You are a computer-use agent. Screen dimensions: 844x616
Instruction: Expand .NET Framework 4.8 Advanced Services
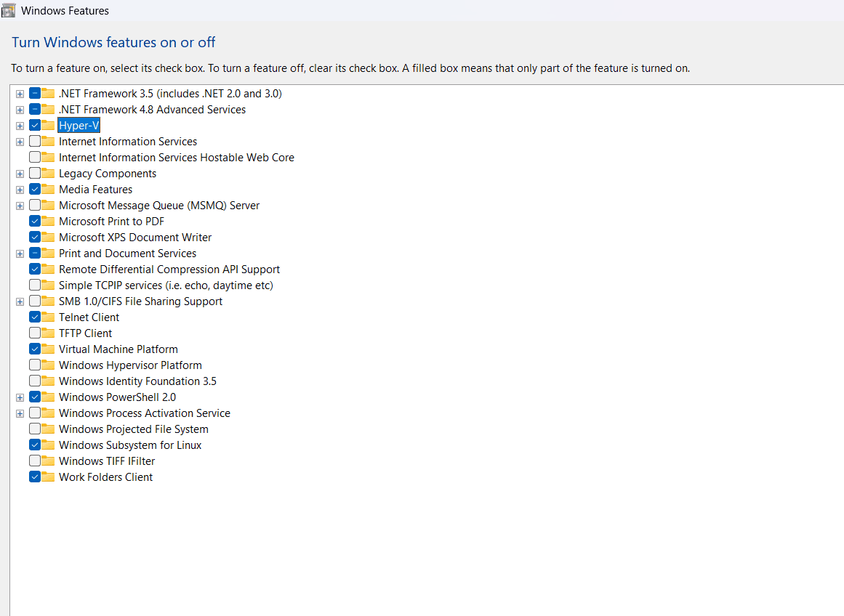pos(20,110)
